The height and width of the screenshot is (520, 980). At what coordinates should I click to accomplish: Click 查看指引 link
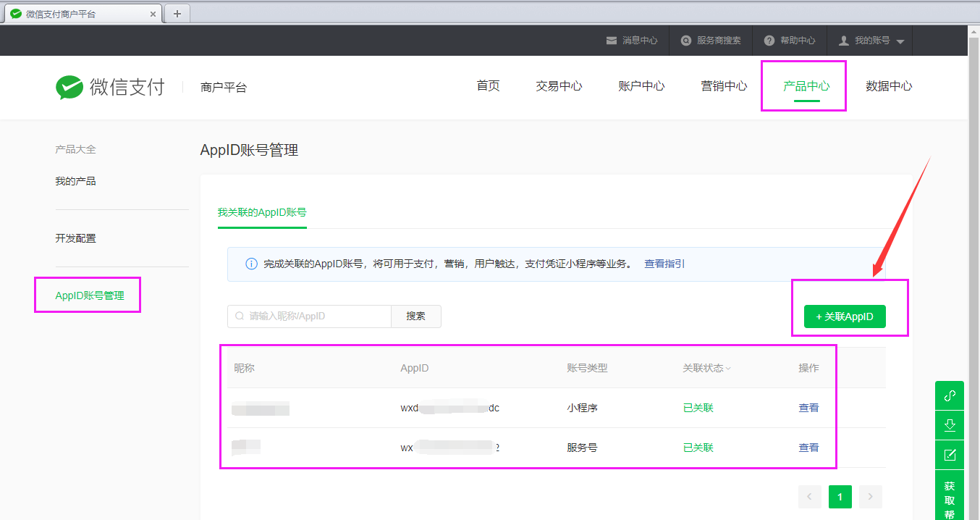tap(664, 264)
